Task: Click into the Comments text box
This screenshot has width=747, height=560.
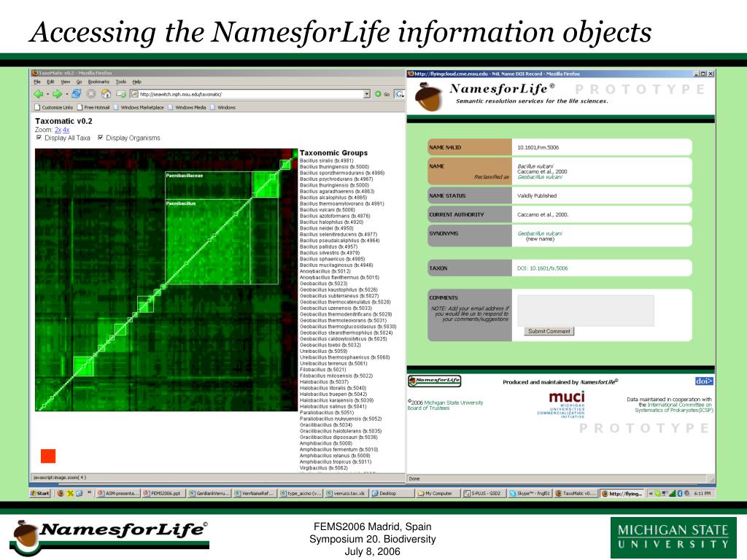Action: [x=586, y=311]
